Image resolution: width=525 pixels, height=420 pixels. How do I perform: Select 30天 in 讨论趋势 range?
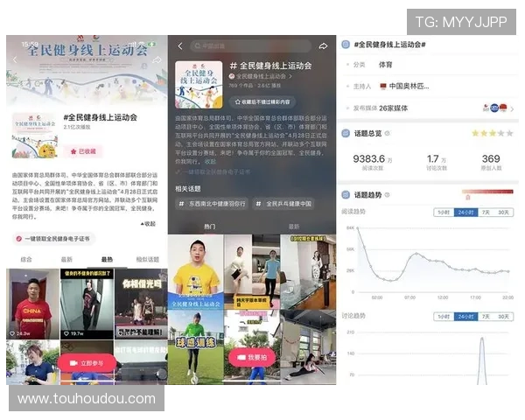click(503, 317)
